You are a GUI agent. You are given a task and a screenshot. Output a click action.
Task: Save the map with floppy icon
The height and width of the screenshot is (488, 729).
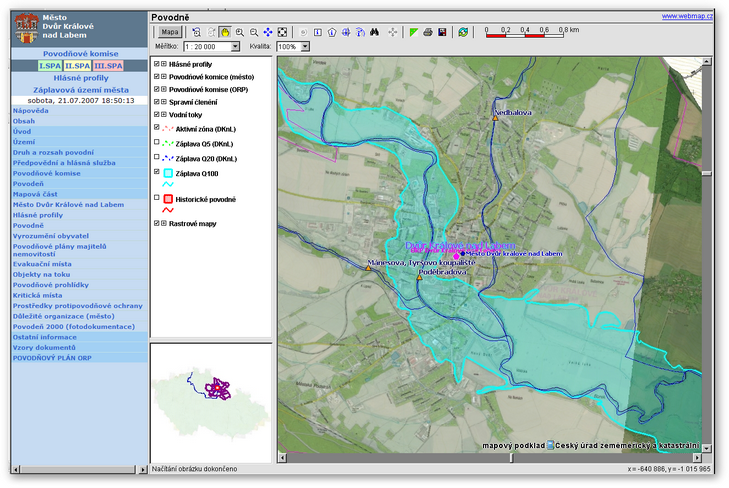pyautogui.click(x=442, y=32)
